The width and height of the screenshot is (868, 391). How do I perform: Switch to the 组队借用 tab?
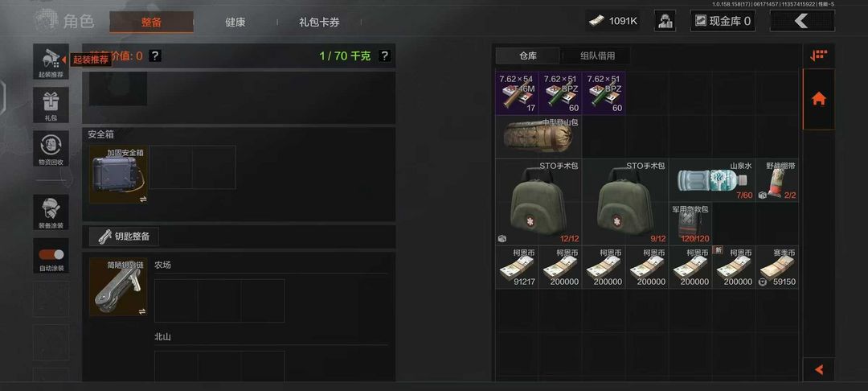(596, 56)
